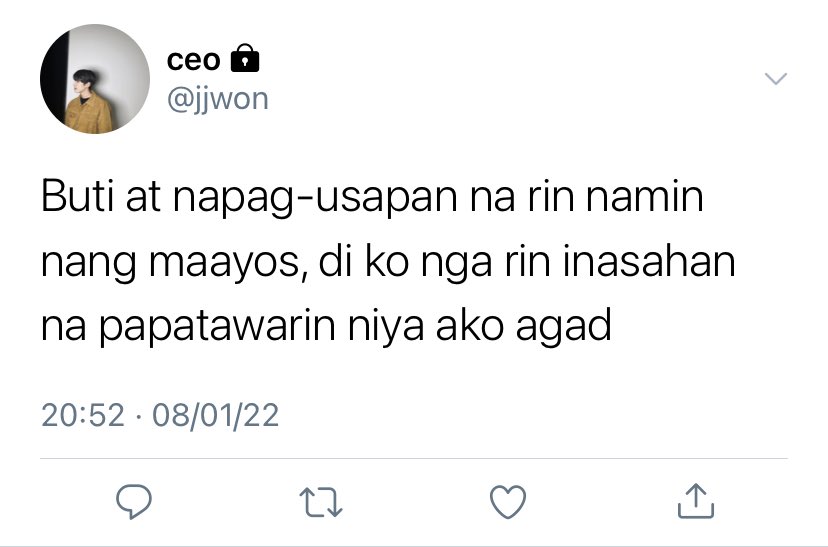Click the 08/01/22 date text
Viewport: 828px width, 547px height.
click(x=215, y=415)
